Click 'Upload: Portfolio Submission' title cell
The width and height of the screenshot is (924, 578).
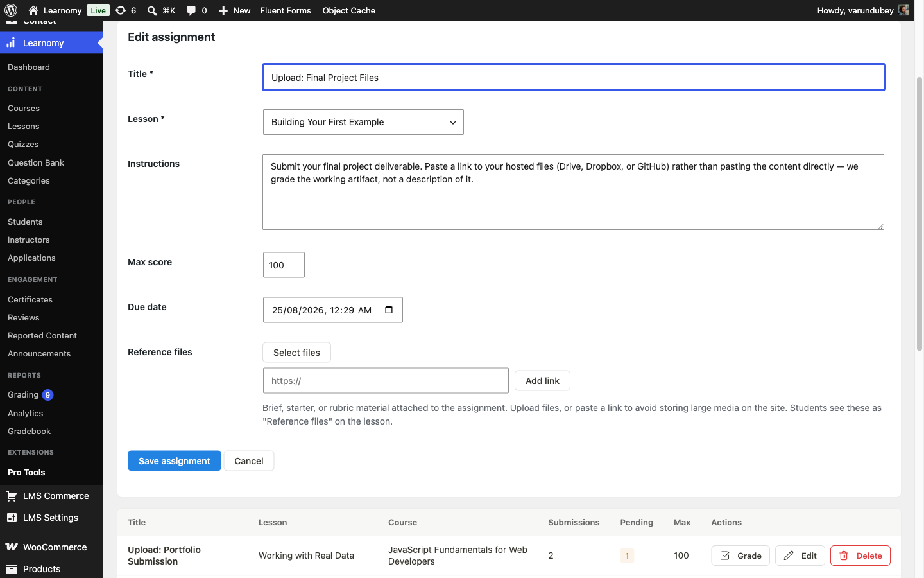[x=164, y=556]
